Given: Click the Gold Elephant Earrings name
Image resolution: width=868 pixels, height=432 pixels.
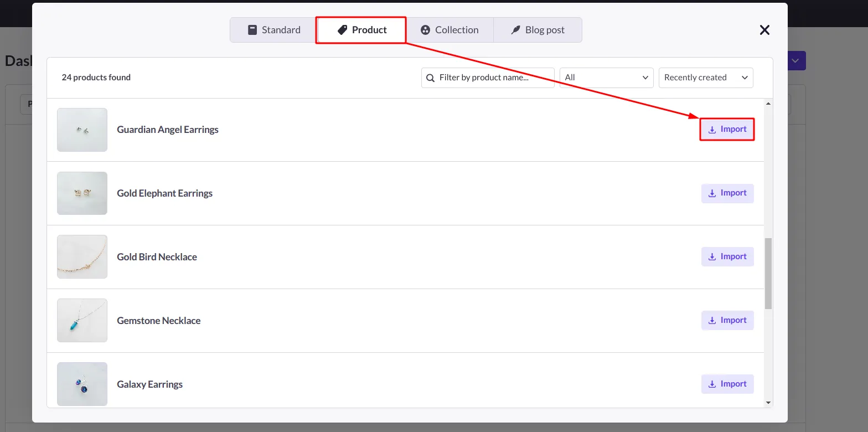Looking at the screenshot, I should pos(165,193).
